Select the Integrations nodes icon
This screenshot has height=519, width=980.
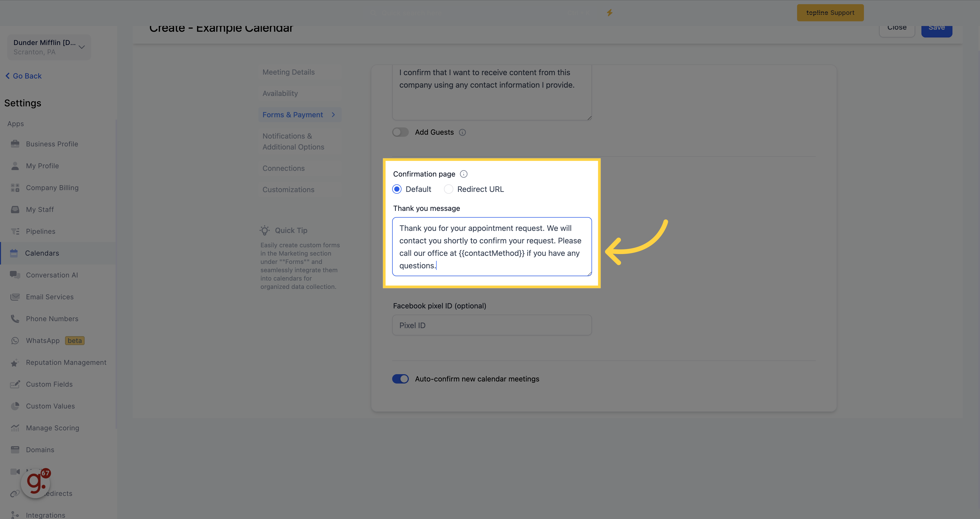click(15, 515)
